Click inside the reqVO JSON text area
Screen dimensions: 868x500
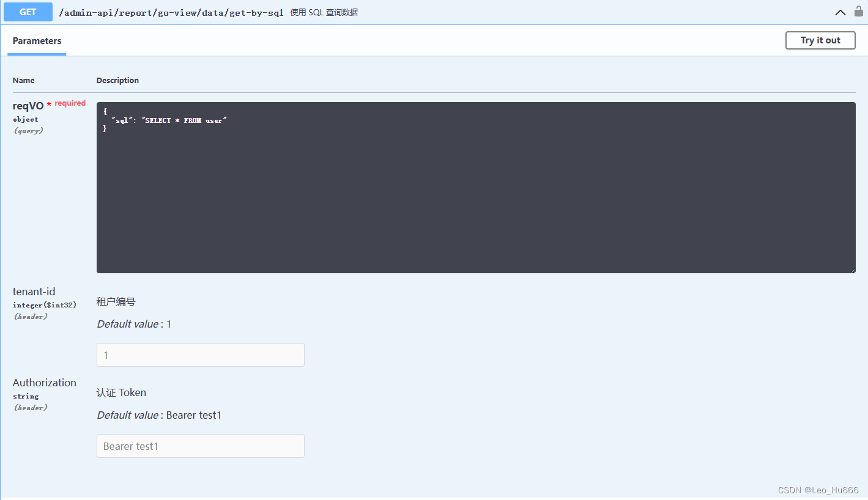coord(476,188)
